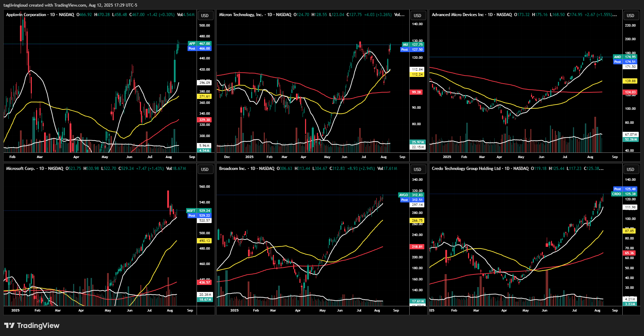Click the CRDO 125.38 price label
644x336 pixels.
(x=625, y=194)
